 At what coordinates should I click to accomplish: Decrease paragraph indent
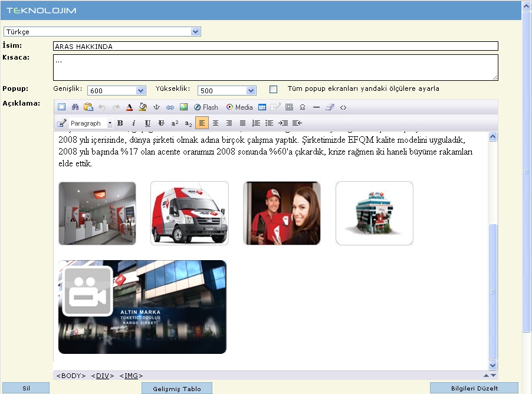click(297, 123)
